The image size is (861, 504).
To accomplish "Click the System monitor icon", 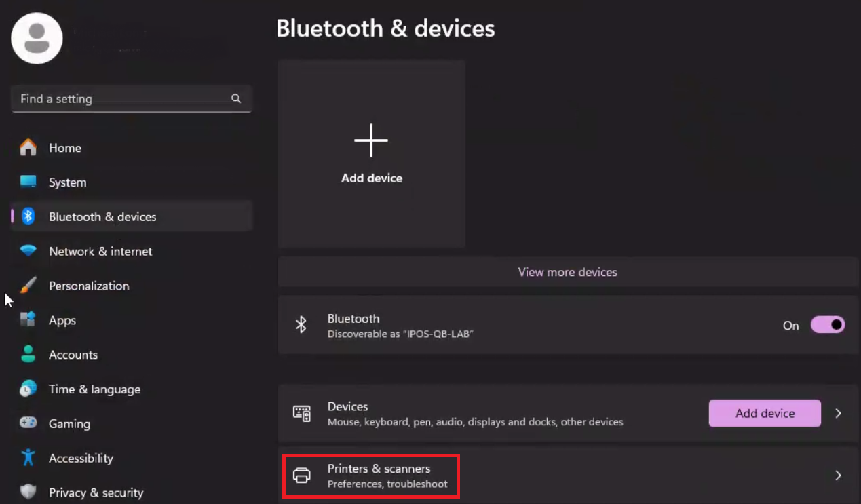I will click(28, 182).
